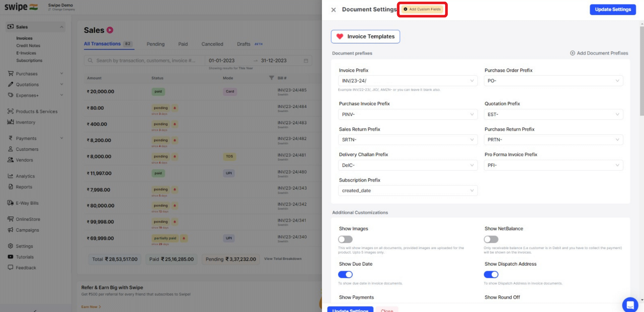
Task: Disable the Show Due Date toggle
Action: click(x=345, y=274)
